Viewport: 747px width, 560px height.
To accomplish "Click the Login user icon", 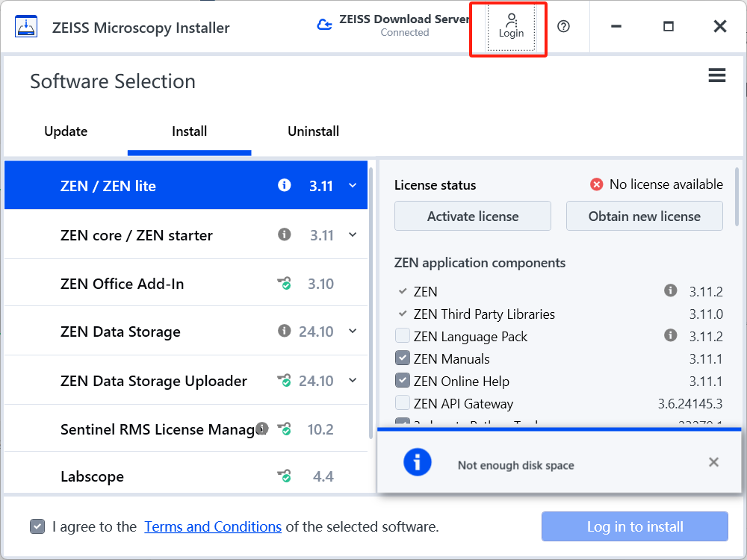I will [x=511, y=26].
